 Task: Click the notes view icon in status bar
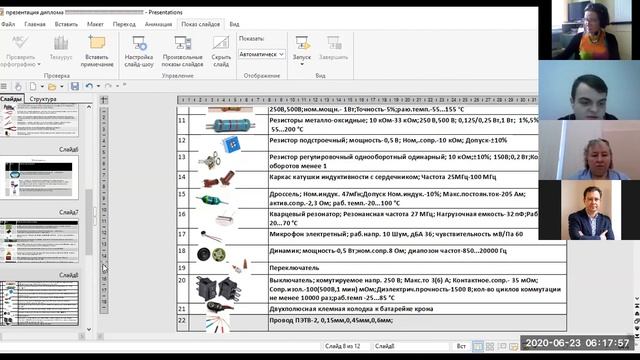tap(514, 346)
